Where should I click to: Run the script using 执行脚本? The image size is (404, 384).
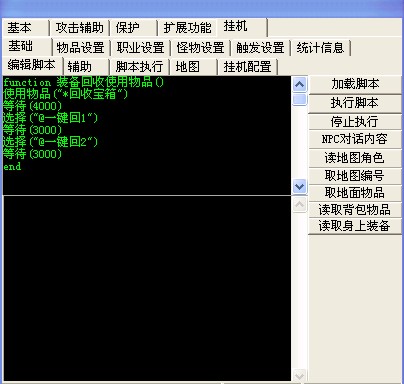(x=355, y=103)
